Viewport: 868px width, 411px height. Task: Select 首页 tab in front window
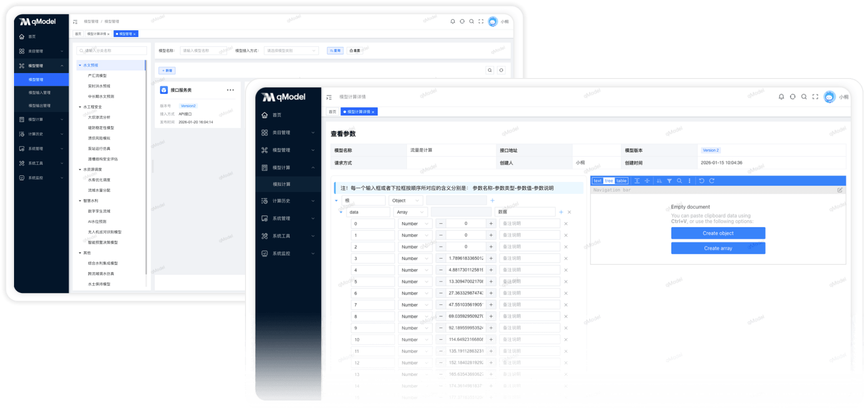tap(332, 111)
